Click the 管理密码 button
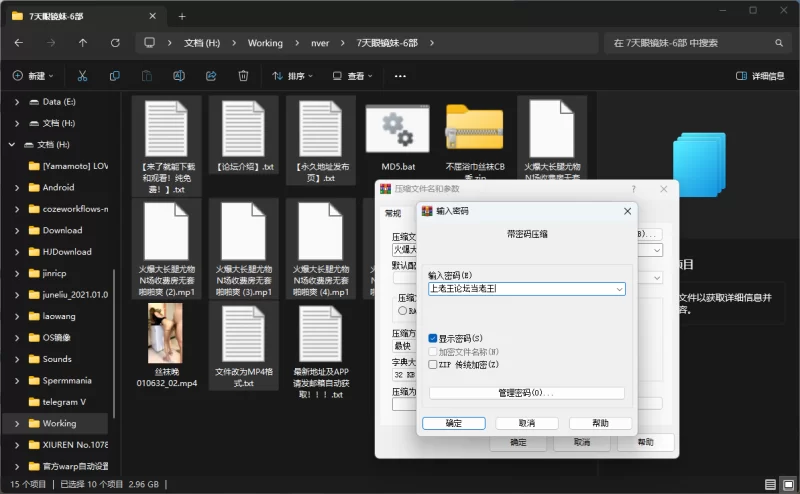 click(x=526, y=393)
